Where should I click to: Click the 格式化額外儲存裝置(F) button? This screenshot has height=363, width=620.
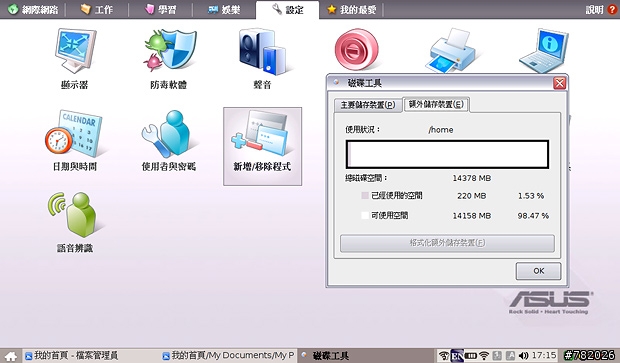(x=447, y=243)
